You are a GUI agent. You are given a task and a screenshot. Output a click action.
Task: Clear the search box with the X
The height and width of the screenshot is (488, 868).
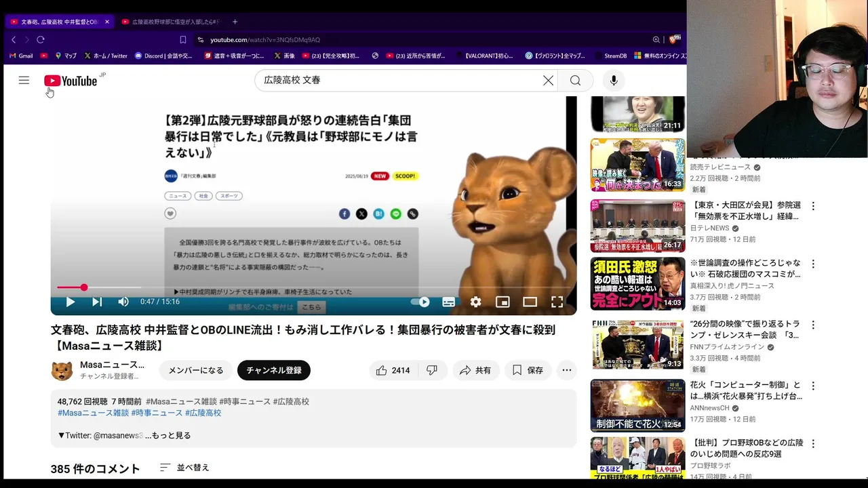point(548,81)
